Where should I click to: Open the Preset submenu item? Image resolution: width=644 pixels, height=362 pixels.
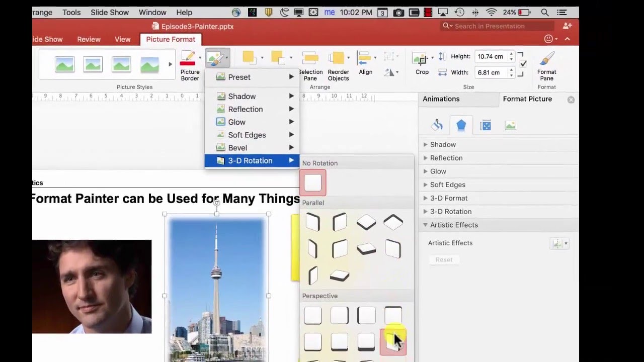252,77
